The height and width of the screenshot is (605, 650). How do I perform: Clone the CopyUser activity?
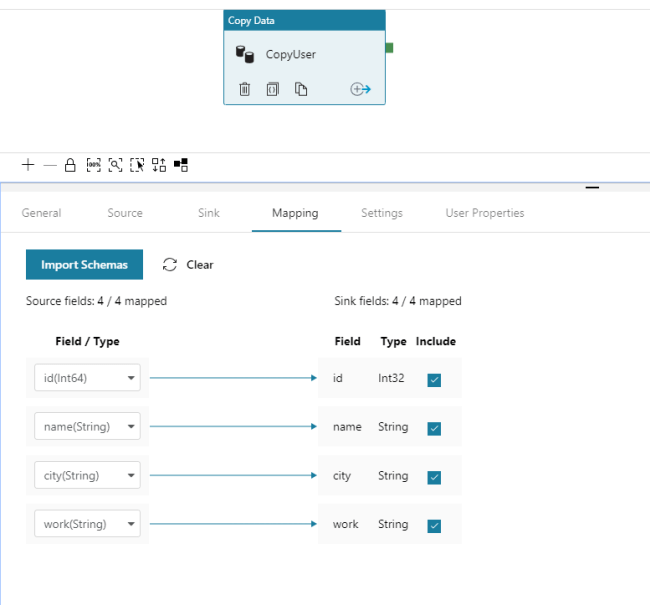coord(301,89)
